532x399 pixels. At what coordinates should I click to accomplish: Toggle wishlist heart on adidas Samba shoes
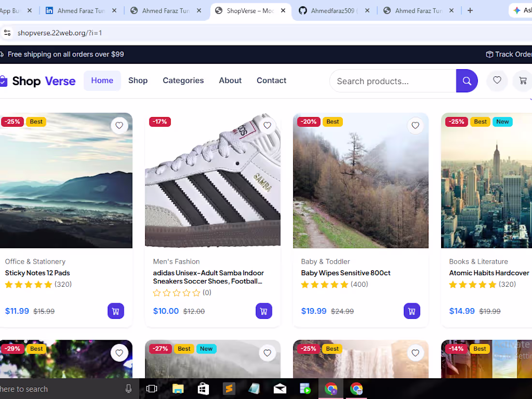tap(267, 126)
